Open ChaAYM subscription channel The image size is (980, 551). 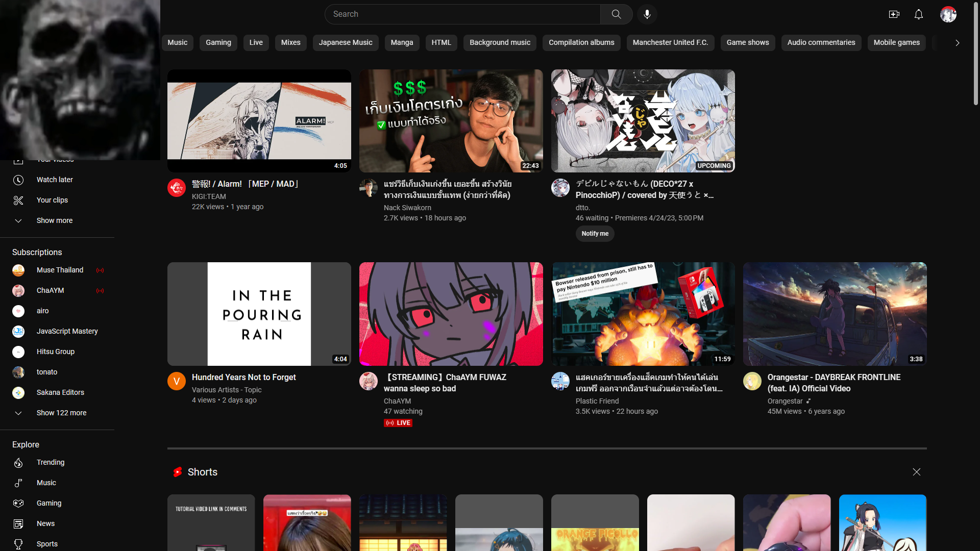(50, 290)
